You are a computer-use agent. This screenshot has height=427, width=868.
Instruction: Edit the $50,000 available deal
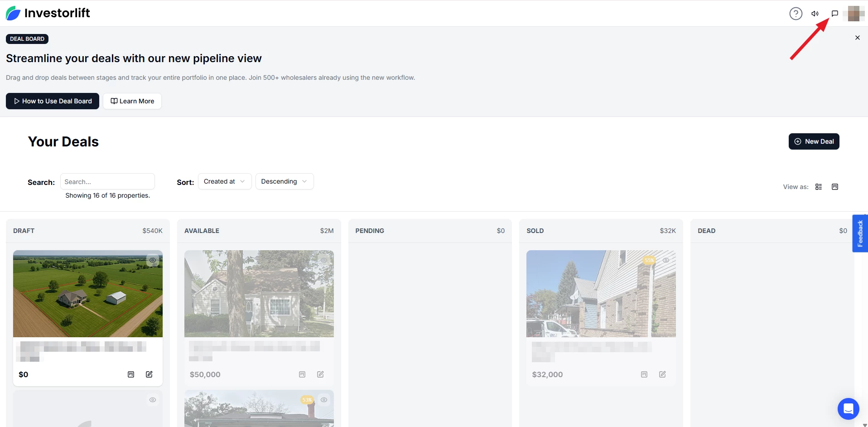pyautogui.click(x=320, y=374)
